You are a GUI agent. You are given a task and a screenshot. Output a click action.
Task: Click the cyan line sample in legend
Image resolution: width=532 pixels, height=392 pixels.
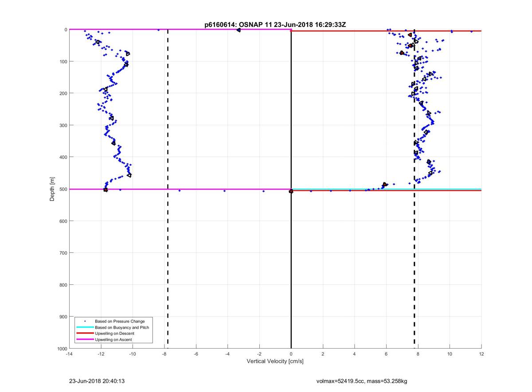[x=85, y=327]
